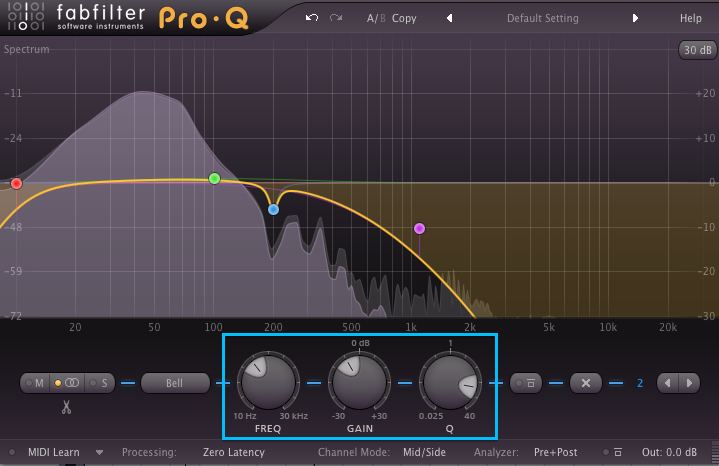Select the previous EQ band arrow
Screen dimensions: 719x466
668,383
